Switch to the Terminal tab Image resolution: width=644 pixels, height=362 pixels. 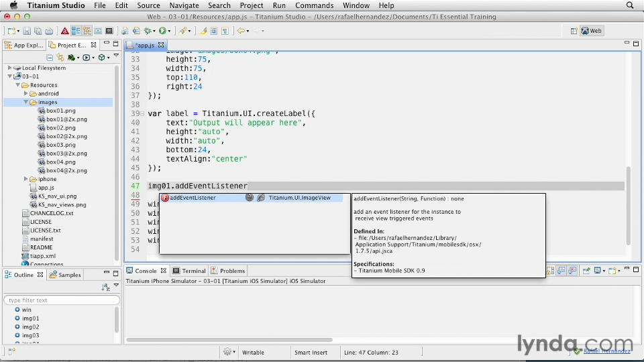click(x=189, y=271)
